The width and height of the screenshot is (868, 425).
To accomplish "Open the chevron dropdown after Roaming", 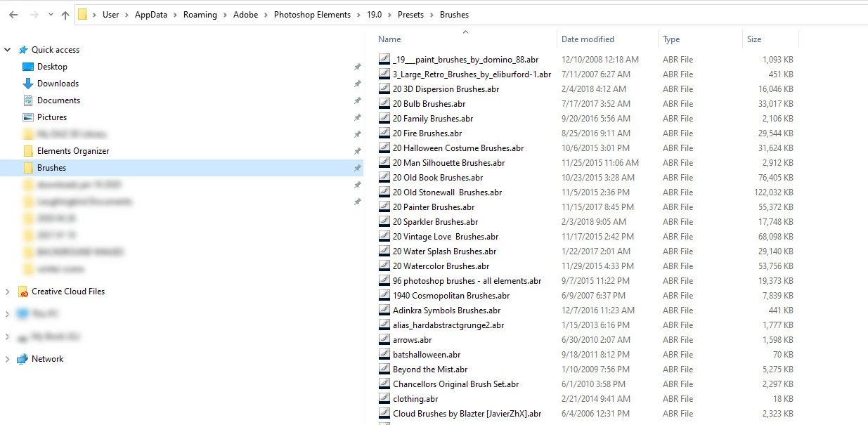I will point(226,15).
